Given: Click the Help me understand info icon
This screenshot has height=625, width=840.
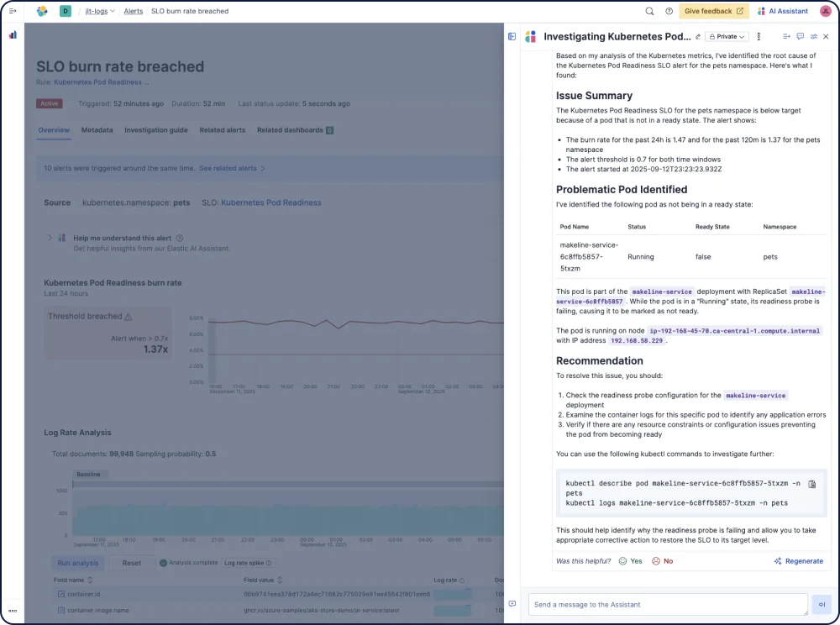Looking at the screenshot, I should pos(180,239).
